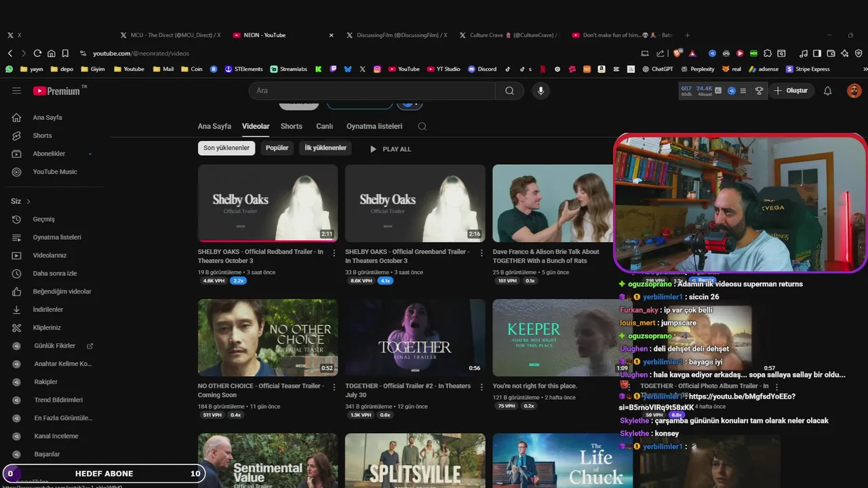This screenshot has height=488, width=868.
Task: Go back to previous page
Action: (10, 53)
